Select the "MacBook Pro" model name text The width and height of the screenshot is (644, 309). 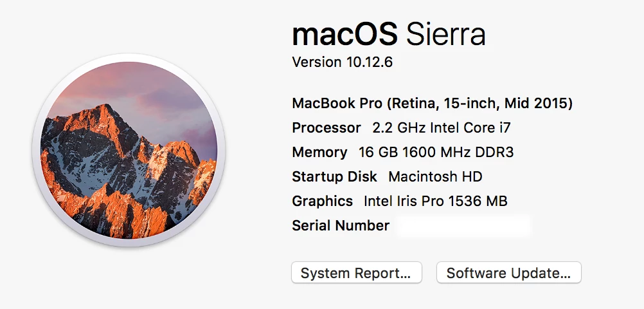click(x=337, y=103)
